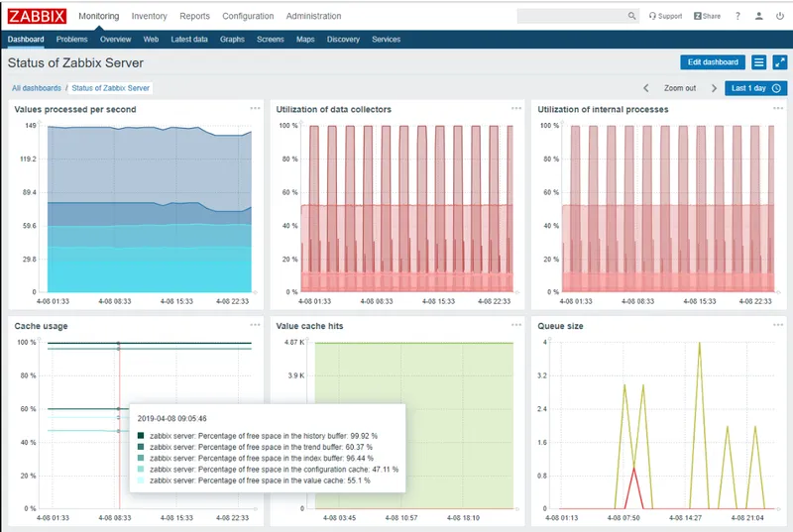The image size is (793, 532).
Task: Click Edit dashboard button
Action: pos(713,62)
